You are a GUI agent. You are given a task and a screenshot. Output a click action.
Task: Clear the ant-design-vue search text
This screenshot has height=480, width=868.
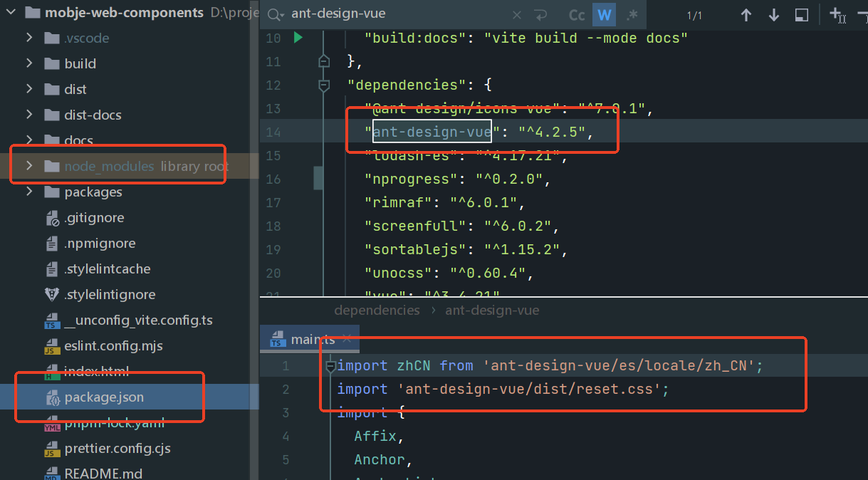[517, 15]
